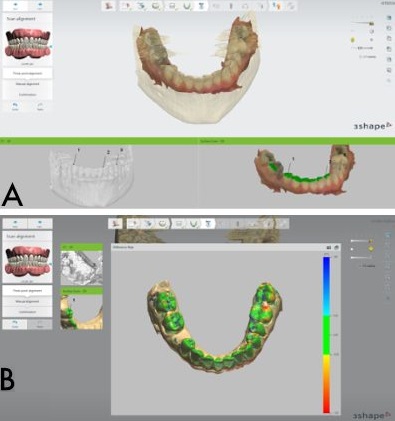Screen dimensions: 395x421
Task: Click Undo button in top Scan alignment panel
Action: click(x=15, y=106)
